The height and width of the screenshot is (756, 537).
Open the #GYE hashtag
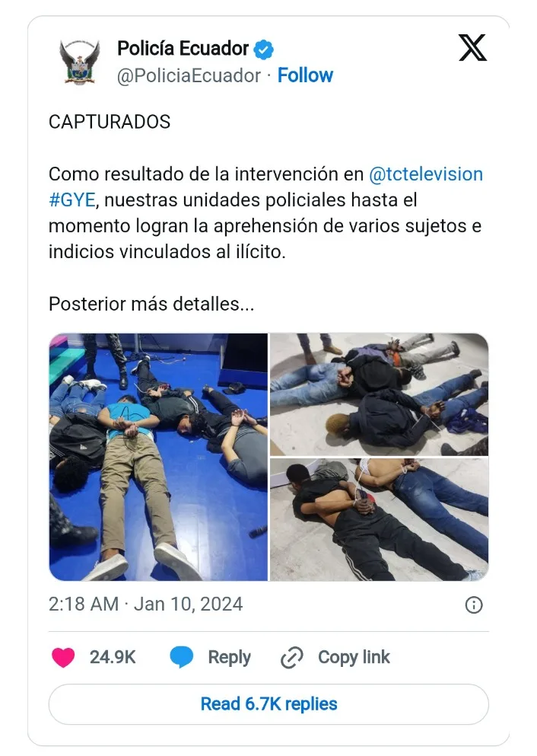pyautogui.click(x=72, y=199)
